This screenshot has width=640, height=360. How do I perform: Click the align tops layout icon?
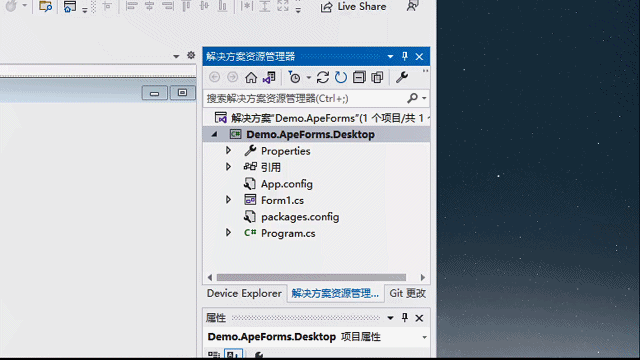coord(186,6)
